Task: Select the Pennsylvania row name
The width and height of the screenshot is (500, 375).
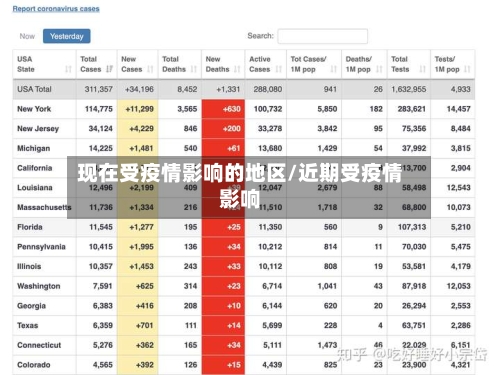Action: click(x=41, y=247)
